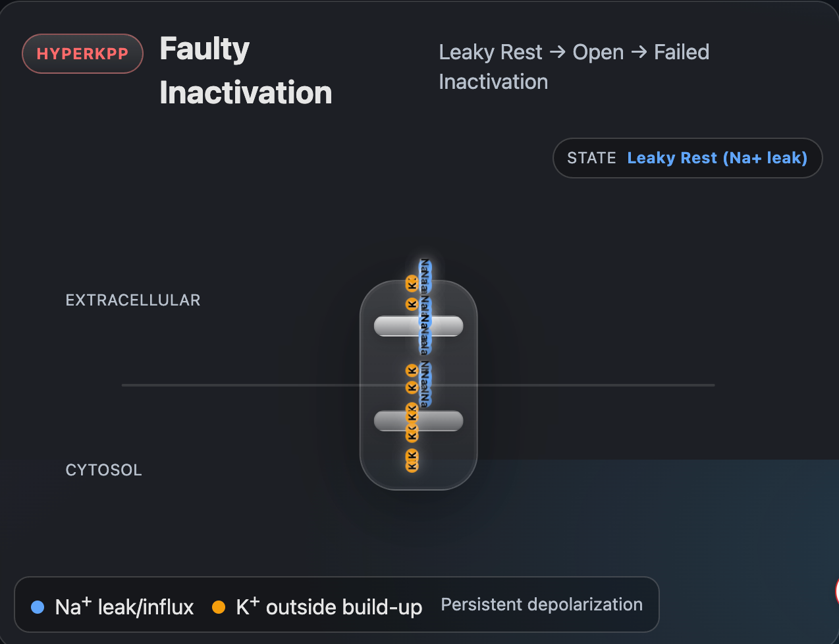Screen dimensions: 839x644
Task: Click the bottom K ion in the cytosol
Action: tap(412, 466)
